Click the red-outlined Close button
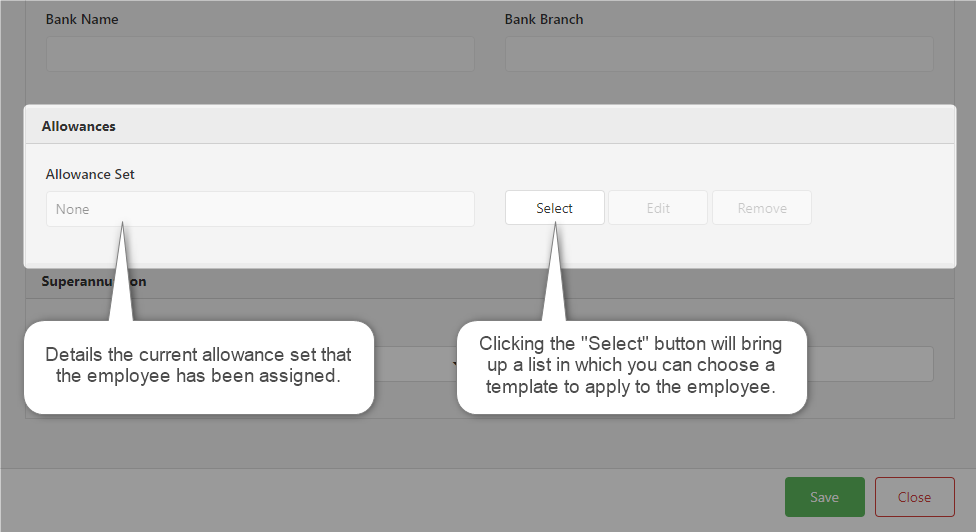976x532 pixels. pyautogui.click(x=914, y=497)
